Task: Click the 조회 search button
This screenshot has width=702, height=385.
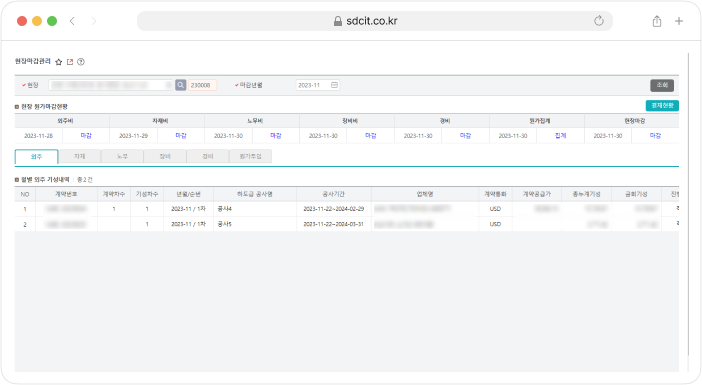Action: (x=662, y=85)
